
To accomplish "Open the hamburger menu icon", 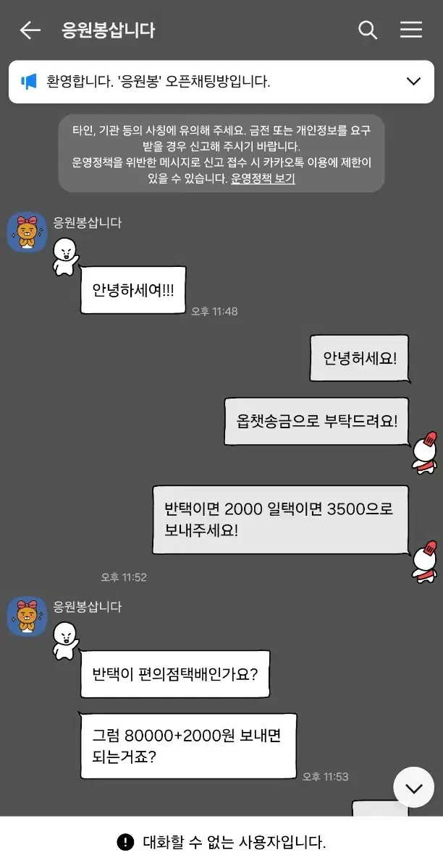I will [411, 30].
